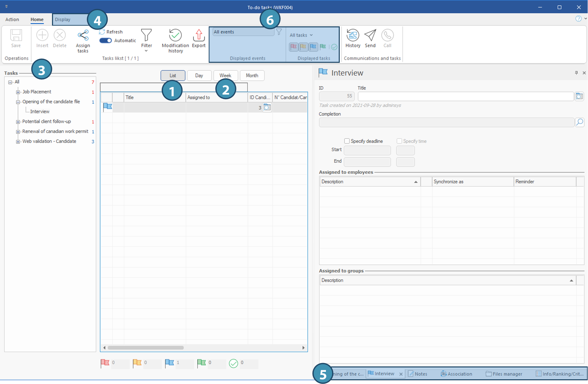Click the Assign tasks icon

pos(83,35)
